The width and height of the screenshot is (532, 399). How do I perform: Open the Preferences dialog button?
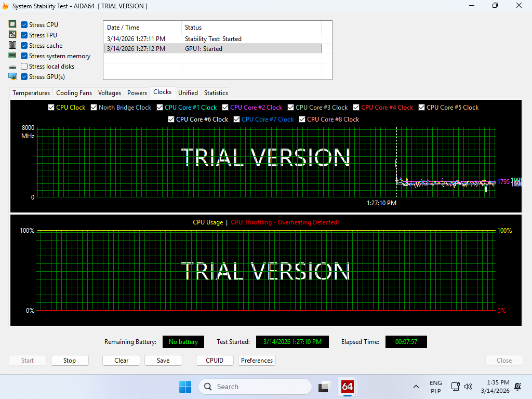257,361
